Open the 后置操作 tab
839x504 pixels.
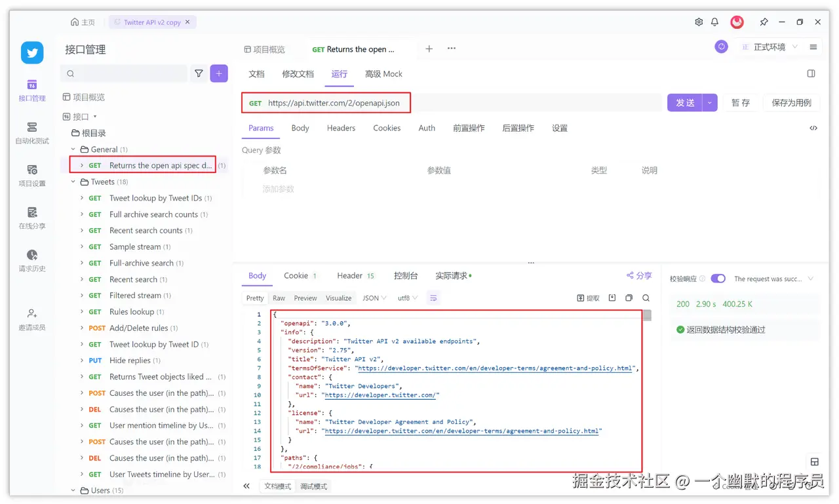click(x=518, y=128)
